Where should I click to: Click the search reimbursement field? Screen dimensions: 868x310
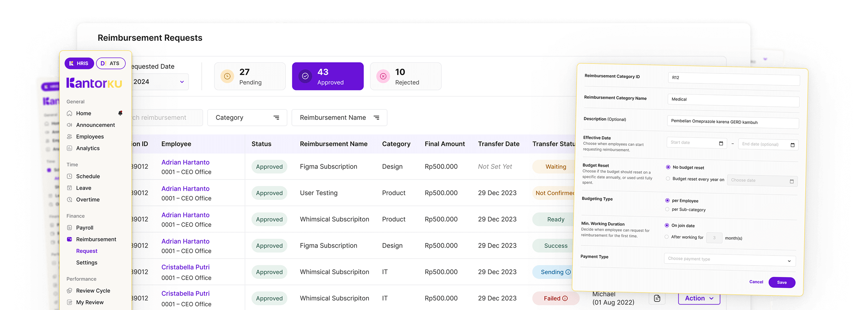click(x=167, y=118)
